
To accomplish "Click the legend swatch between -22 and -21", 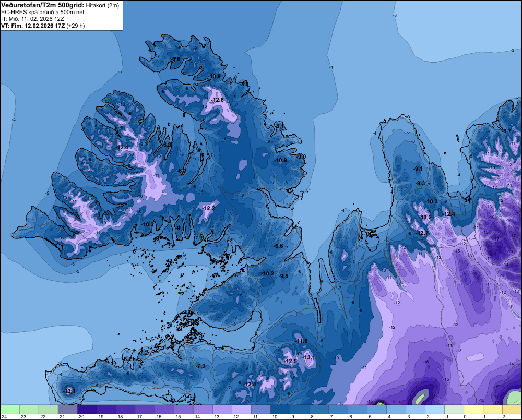I will 49,409.
